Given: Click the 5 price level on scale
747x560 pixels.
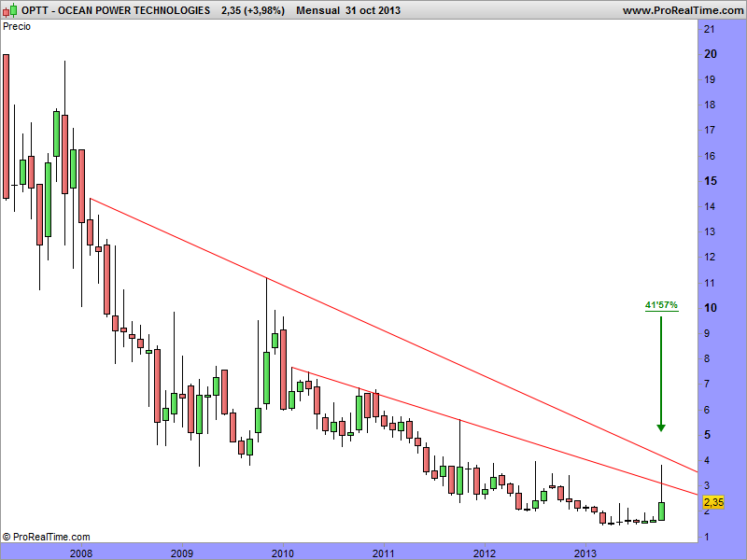Looking at the screenshot, I should pos(707,435).
